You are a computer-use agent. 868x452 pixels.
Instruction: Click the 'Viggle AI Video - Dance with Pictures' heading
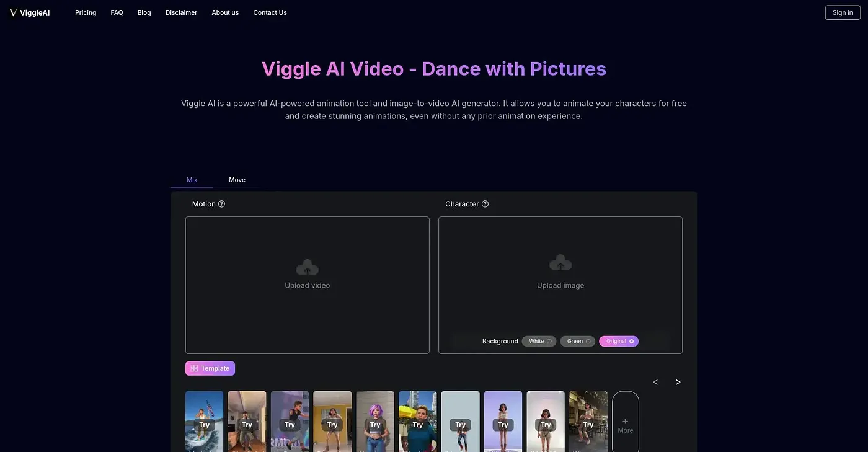pos(434,68)
